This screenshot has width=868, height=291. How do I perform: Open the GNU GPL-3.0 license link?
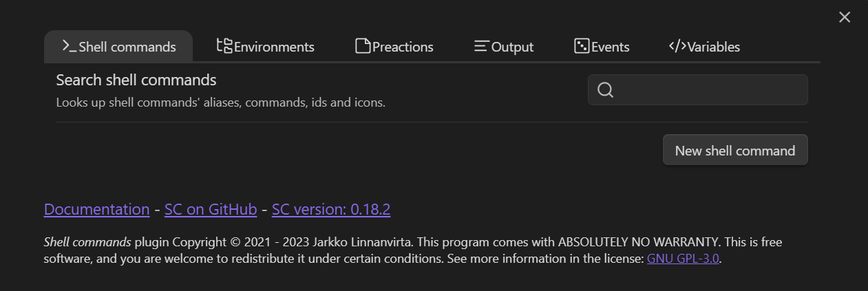(x=684, y=259)
